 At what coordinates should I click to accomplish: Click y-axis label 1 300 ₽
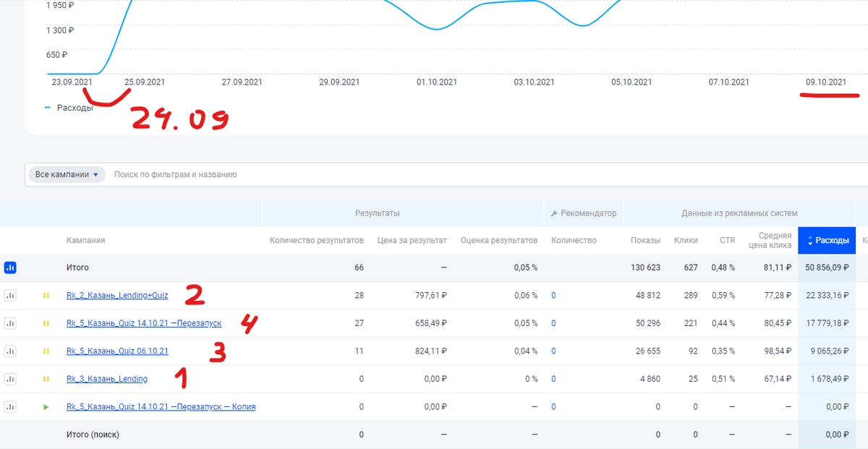[60, 30]
